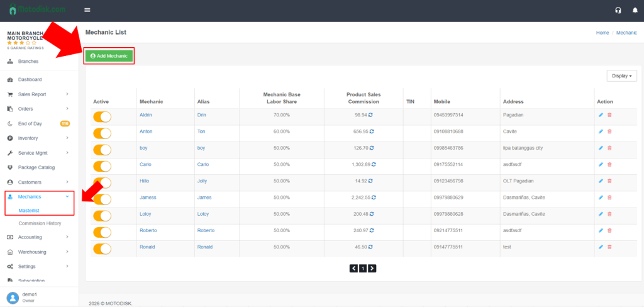644x307 pixels.
Task: Select Commission History submenu item
Action: [40, 223]
